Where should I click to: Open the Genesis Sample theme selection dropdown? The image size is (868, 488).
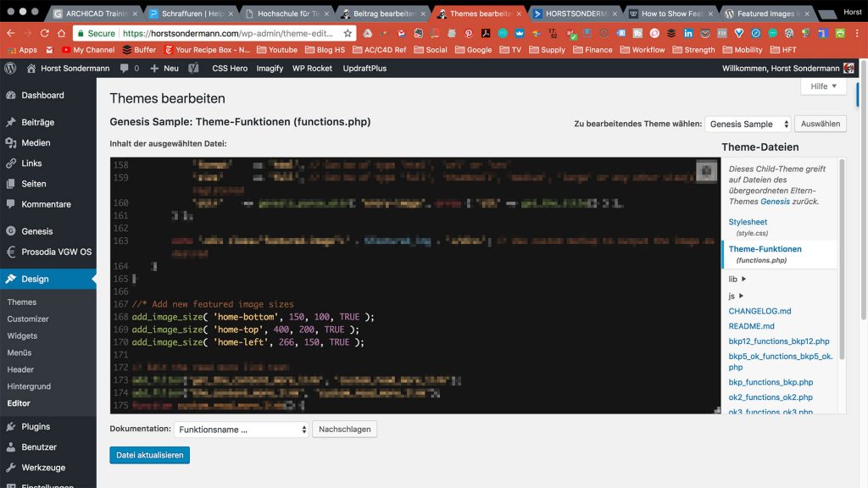click(748, 124)
